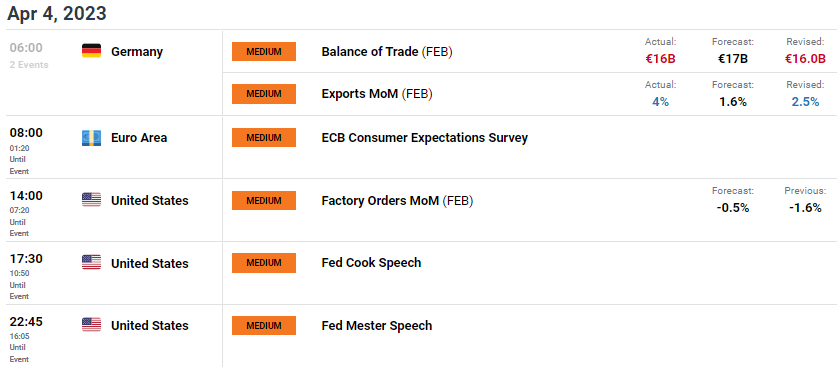Open the Exports MoM (FEB) event
This screenshot has width=837, height=380.
coord(377,94)
